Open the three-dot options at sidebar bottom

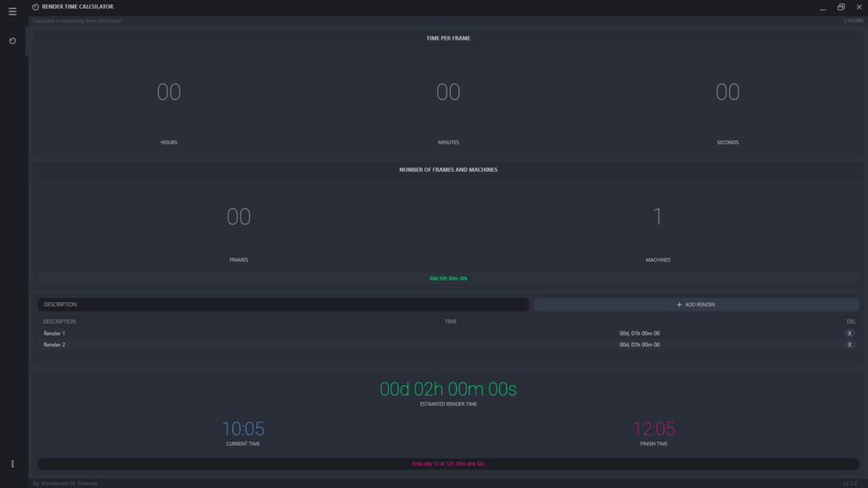12,464
